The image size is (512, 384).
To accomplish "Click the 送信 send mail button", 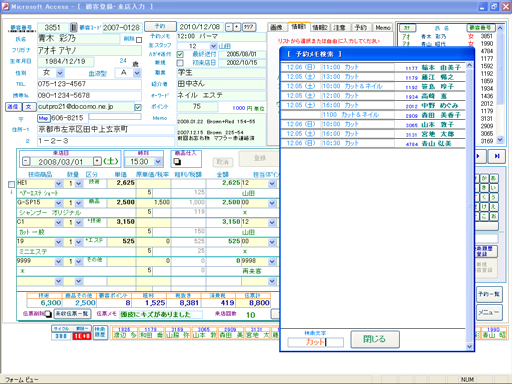I will point(13,107).
